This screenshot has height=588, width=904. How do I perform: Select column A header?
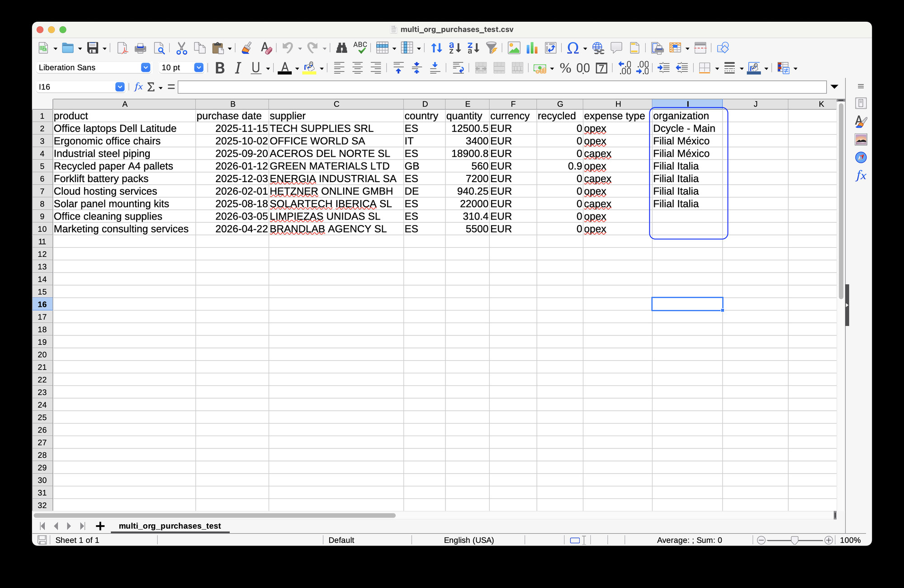pyautogui.click(x=124, y=104)
